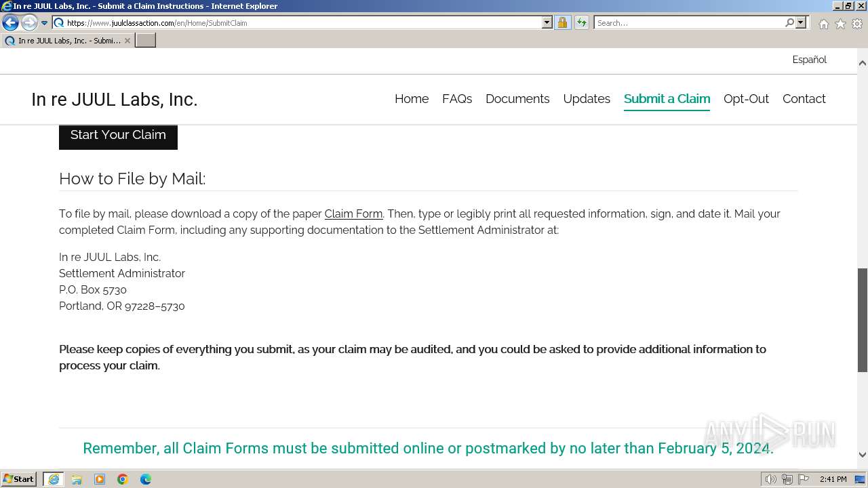The height and width of the screenshot is (488, 868).
Task: Launch Chrome from the taskbar
Action: (123, 479)
